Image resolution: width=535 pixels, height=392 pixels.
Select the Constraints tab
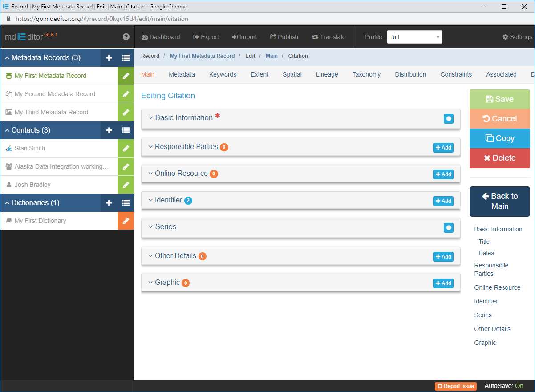click(x=456, y=74)
